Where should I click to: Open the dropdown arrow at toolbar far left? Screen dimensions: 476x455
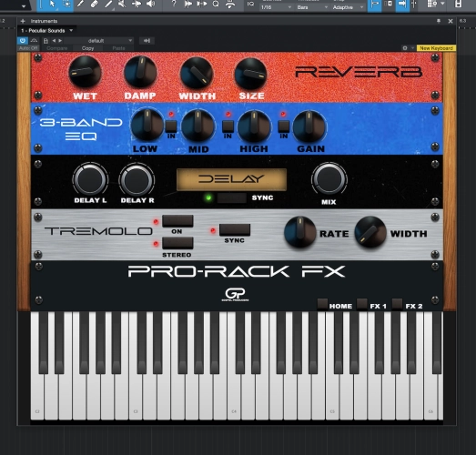click(24, 5)
